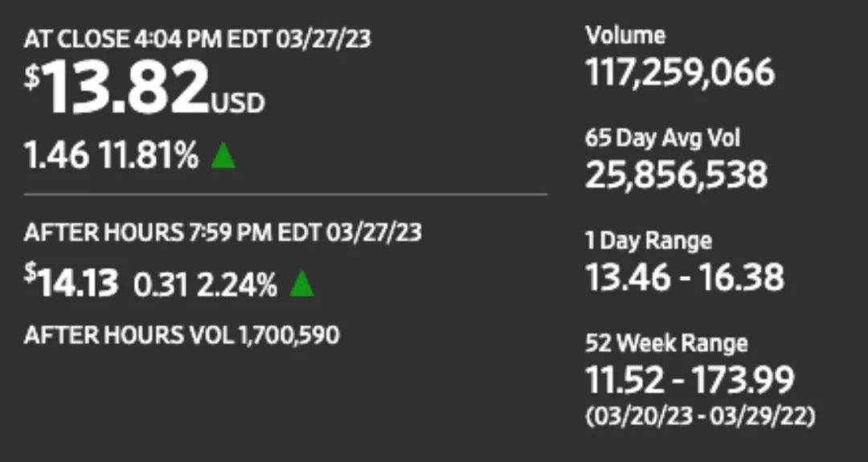This screenshot has height=462, width=868.
Task: Click the 2.24% after-hours percentage
Action: [235, 283]
